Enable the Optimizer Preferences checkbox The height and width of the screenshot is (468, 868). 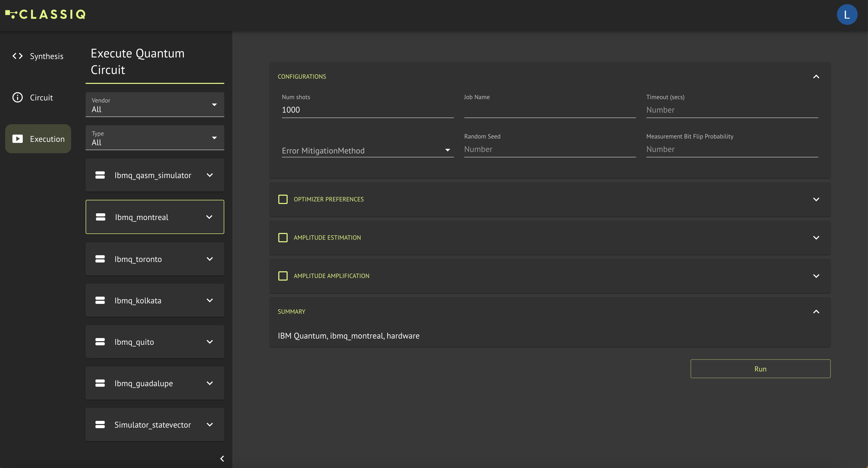[283, 199]
